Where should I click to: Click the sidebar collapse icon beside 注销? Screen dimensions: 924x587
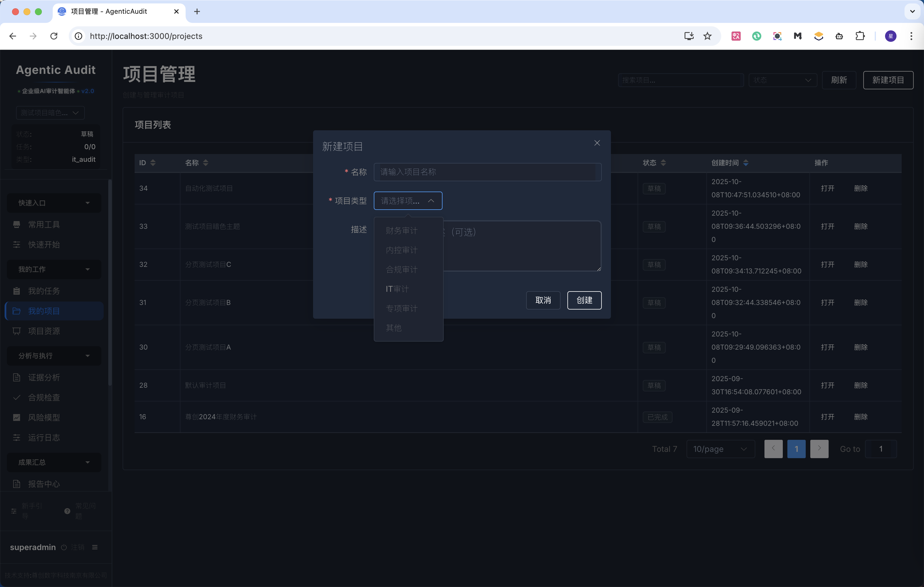click(x=95, y=547)
